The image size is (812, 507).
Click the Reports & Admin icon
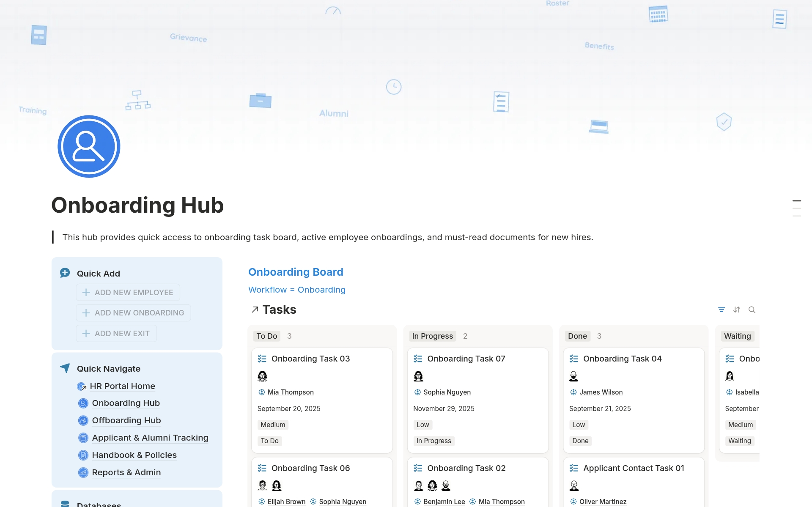coord(83,473)
